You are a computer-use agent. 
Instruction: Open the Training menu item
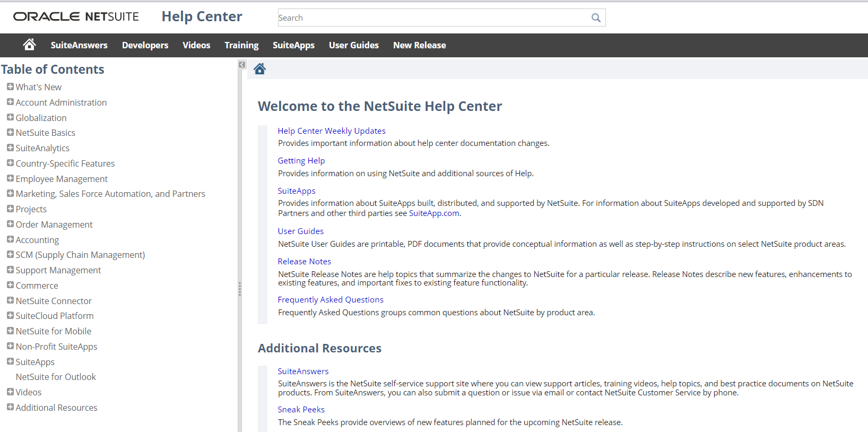(241, 45)
